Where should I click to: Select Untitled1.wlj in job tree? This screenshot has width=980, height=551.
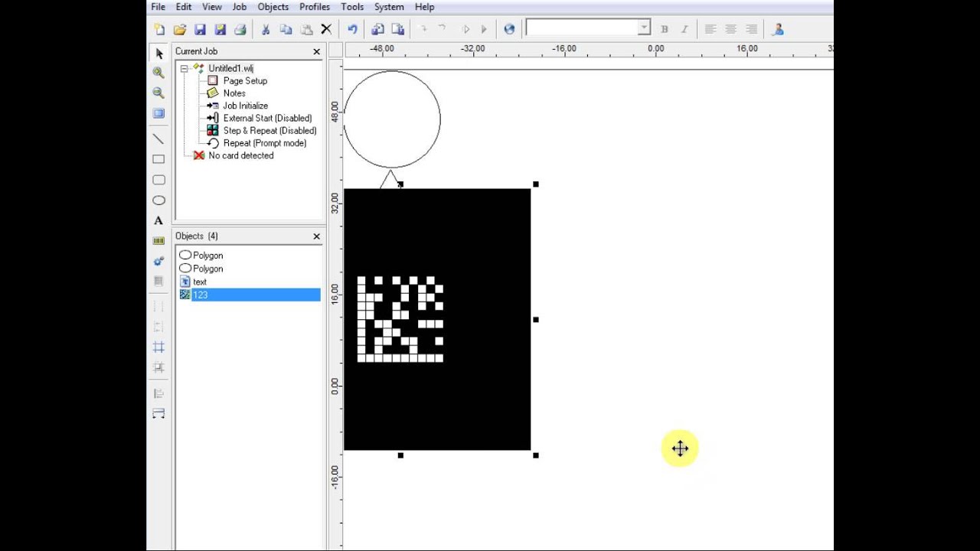(230, 68)
